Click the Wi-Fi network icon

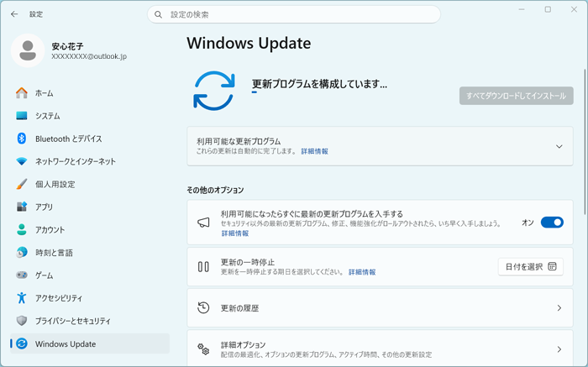point(22,161)
